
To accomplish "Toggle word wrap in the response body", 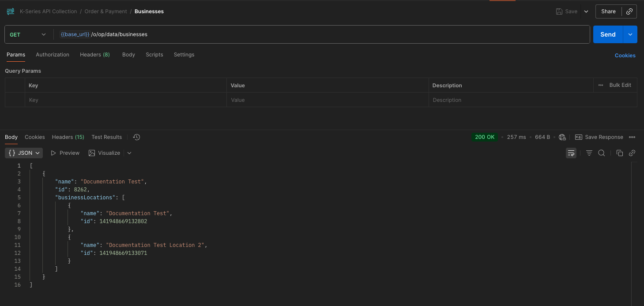I will 571,153.
